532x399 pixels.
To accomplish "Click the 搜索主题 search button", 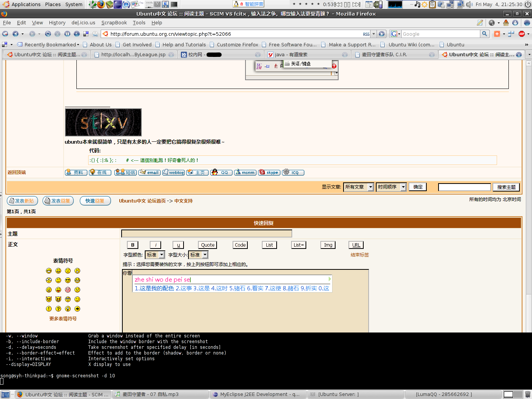I will coord(506,187).
